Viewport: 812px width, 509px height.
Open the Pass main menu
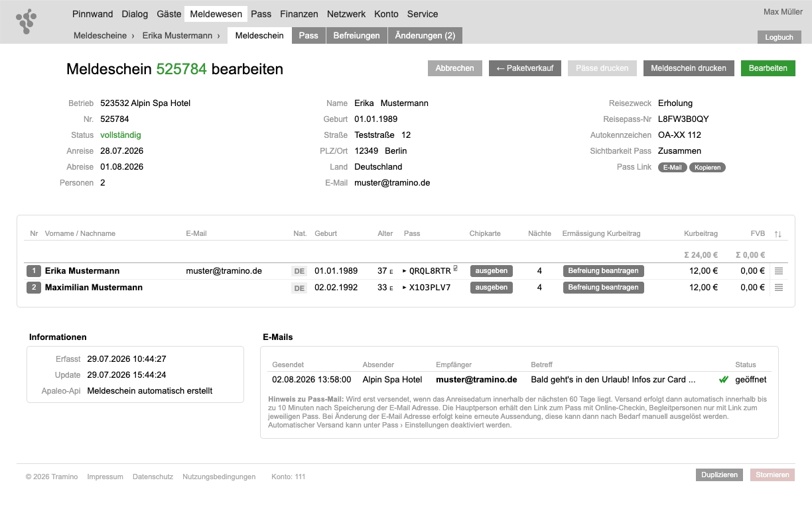[261, 14]
